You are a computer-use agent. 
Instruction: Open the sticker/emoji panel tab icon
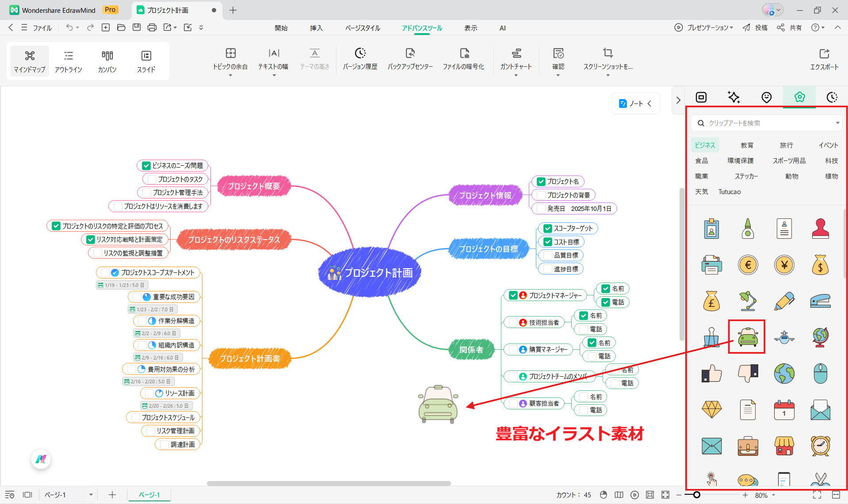pos(766,97)
